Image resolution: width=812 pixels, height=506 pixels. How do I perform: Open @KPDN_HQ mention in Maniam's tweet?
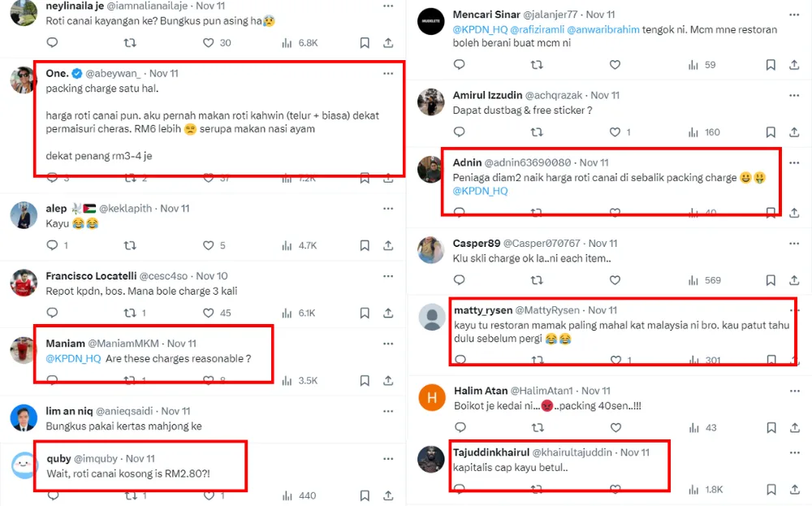[x=73, y=358]
